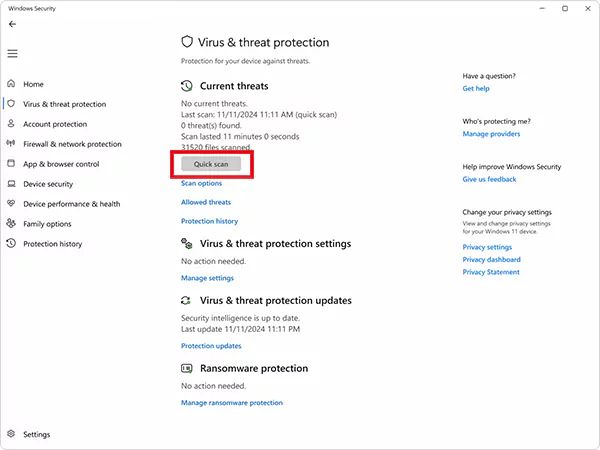600x450 pixels.
Task: Close the Windows Security window
Action: (x=588, y=8)
